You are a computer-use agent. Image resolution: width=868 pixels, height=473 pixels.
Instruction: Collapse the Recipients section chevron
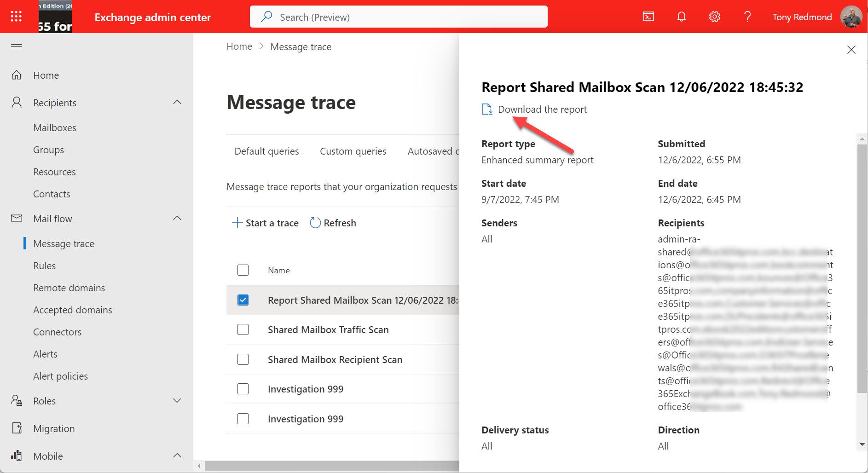pyautogui.click(x=177, y=102)
